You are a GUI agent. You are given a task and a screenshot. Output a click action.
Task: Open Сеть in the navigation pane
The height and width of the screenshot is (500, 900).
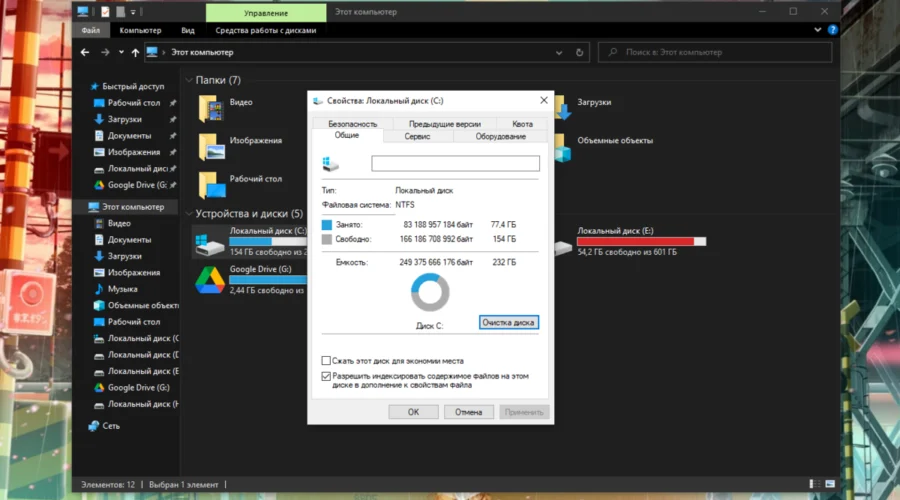[111, 425]
